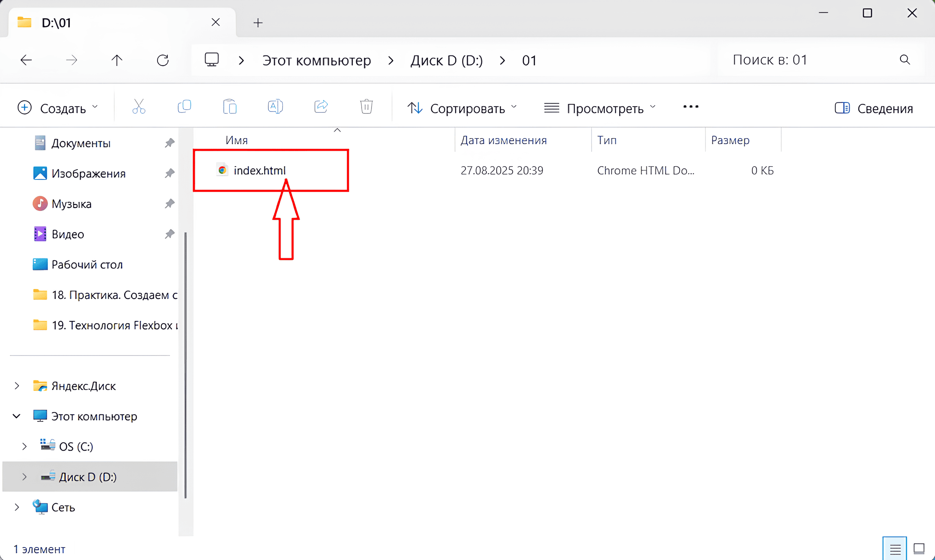Toggle the Сведения details pane
Viewport: 935px width, 560px height.
tap(874, 109)
